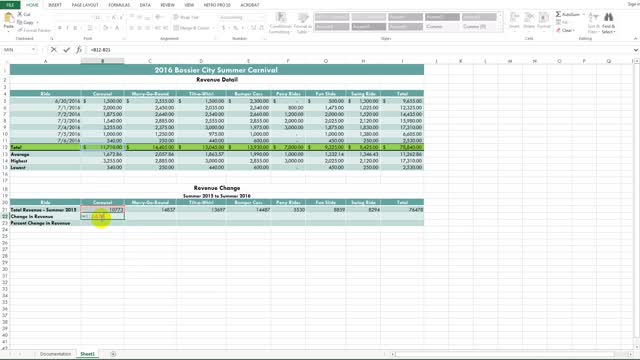This screenshot has height=360, width=640.
Task: Open the FORMULAS ribbon tab
Action: 119,5
